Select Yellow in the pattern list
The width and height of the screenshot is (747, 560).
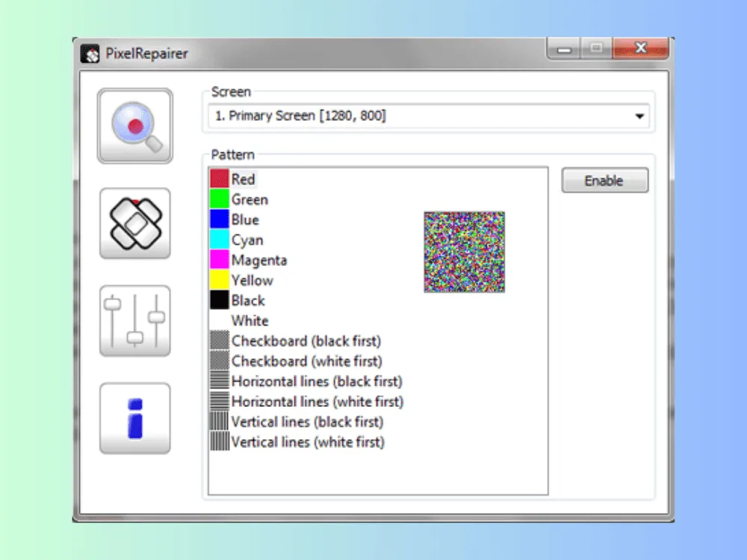pos(252,281)
